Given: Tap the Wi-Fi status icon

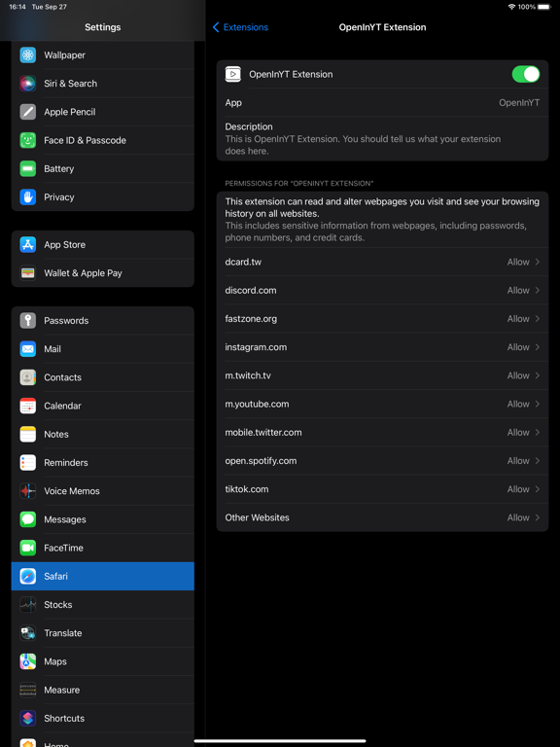Looking at the screenshot, I should [512, 7].
